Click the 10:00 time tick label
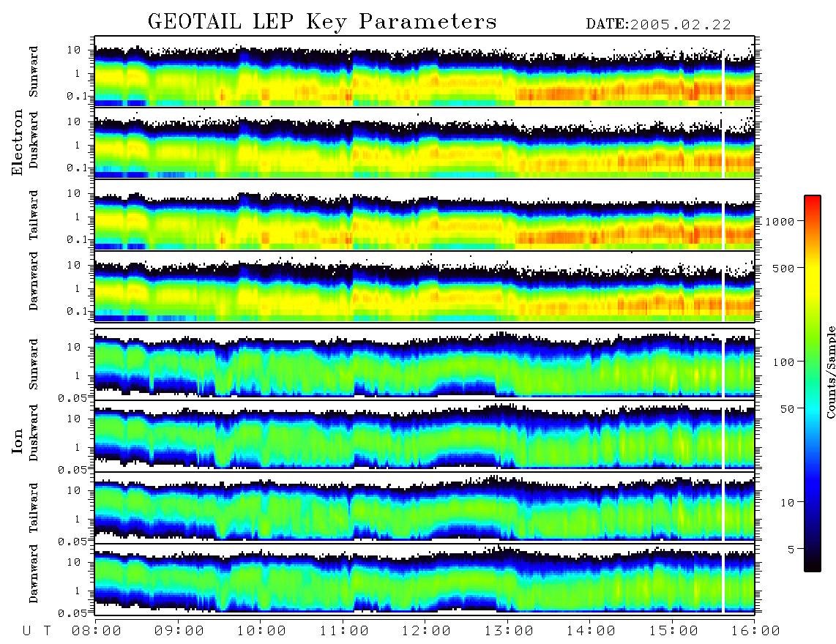 tap(261, 631)
